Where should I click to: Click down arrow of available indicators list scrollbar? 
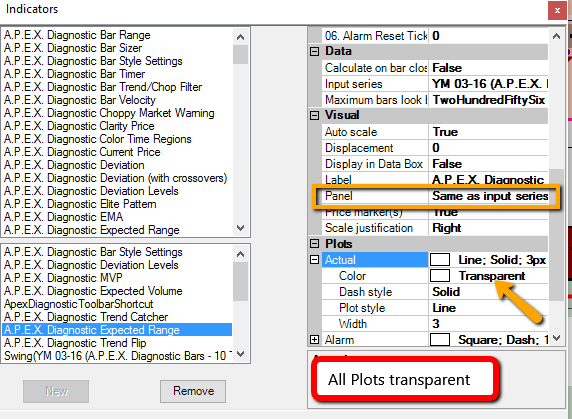240,228
